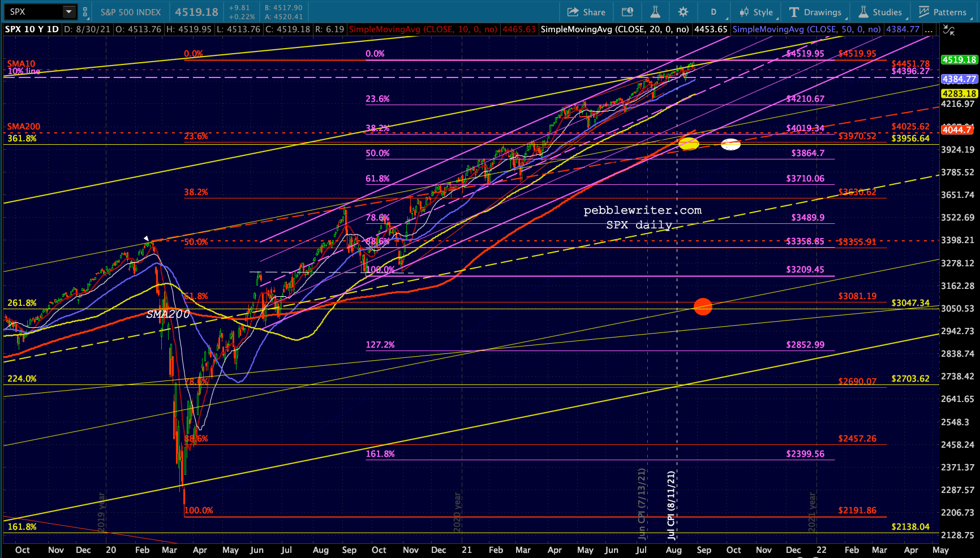Image resolution: width=980 pixels, height=558 pixels.
Task: Click the yellow oval marker on chart
Action: click(x=689, y=144)
